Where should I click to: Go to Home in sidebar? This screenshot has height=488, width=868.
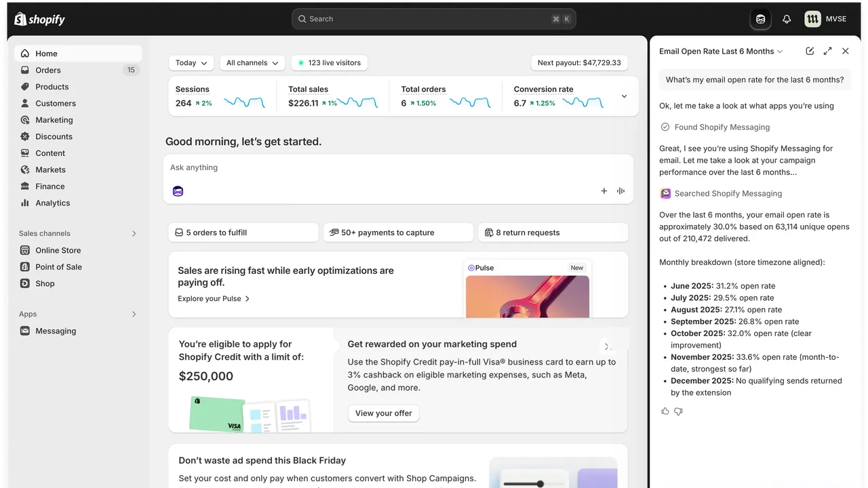click(78, 54)
